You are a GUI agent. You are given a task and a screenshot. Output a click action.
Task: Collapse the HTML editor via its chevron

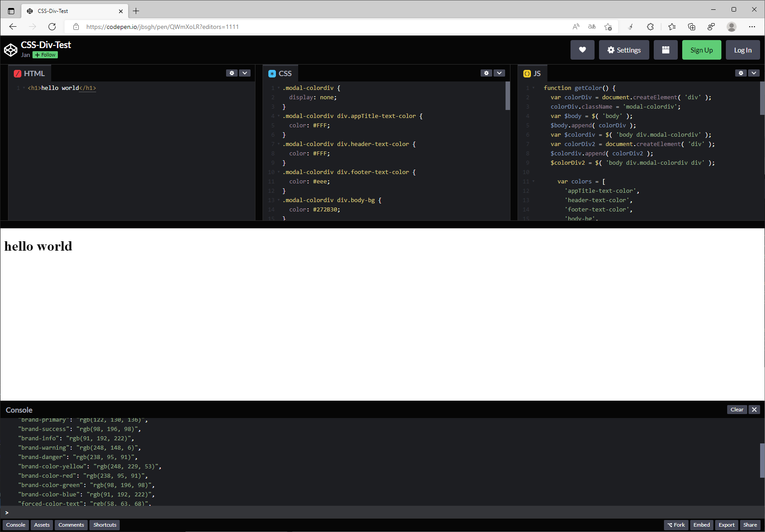[x=244, y=73]
